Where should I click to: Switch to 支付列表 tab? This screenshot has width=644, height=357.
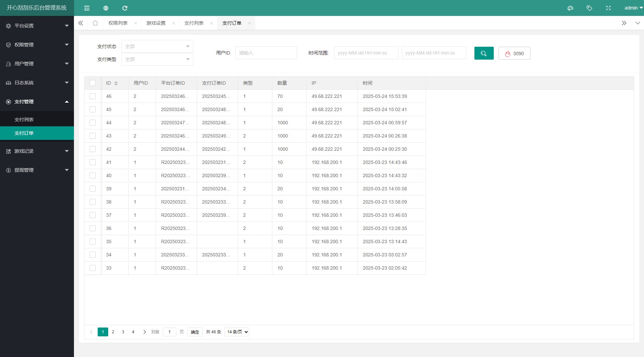194,23
